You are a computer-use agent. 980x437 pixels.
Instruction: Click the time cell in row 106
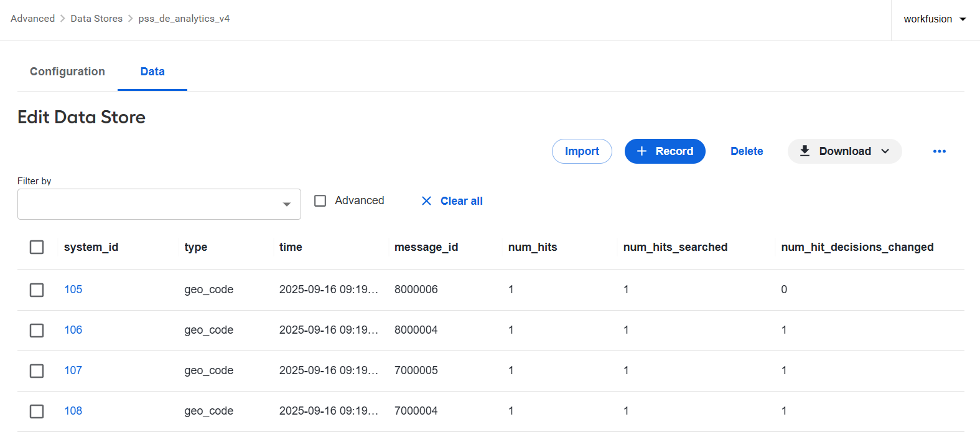[329, 330]
